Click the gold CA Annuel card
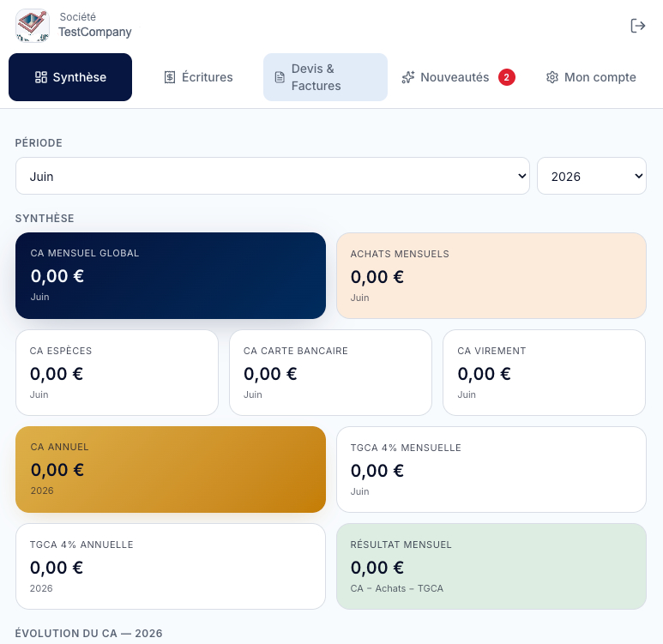Viewport: 663px width, 644px height. coord(171,469)
